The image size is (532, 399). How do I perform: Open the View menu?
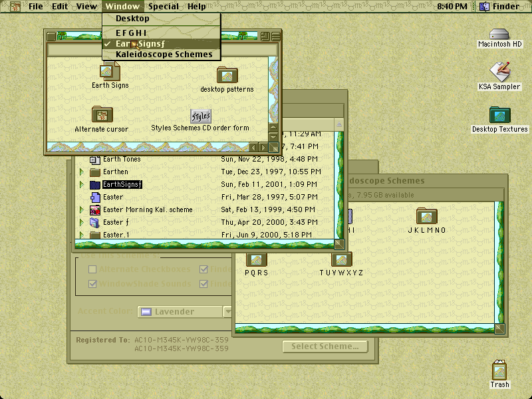tap(86, 6)
